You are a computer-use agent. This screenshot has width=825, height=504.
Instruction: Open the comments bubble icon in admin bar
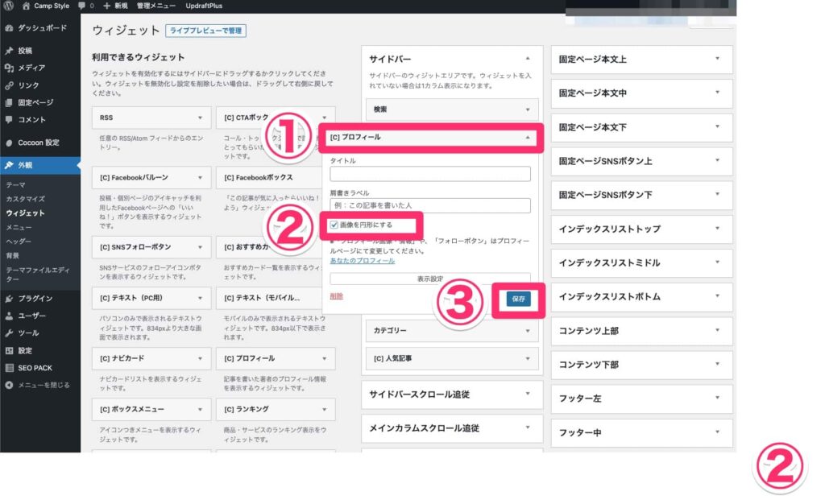tap(81, 6)
